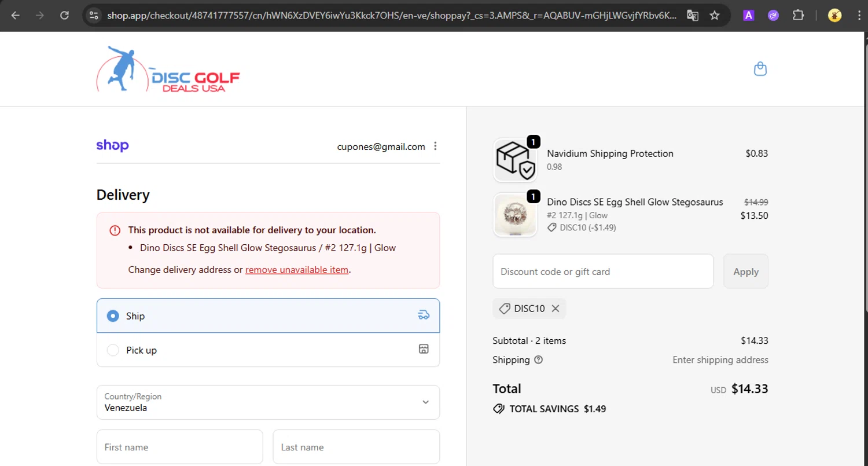Click the struck-through $14.99 price
The image size is (868, 466).
coord(756,202)
